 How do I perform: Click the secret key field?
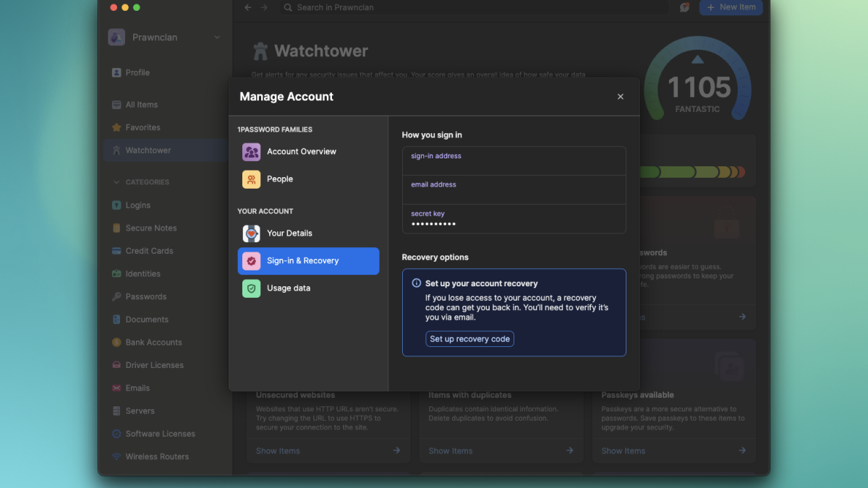514,219
